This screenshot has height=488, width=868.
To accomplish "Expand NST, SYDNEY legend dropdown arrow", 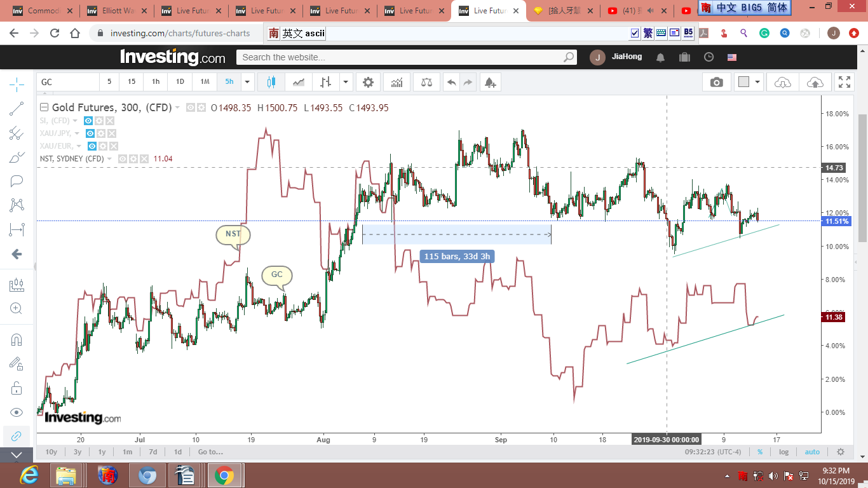I will [x=109, y=159].
